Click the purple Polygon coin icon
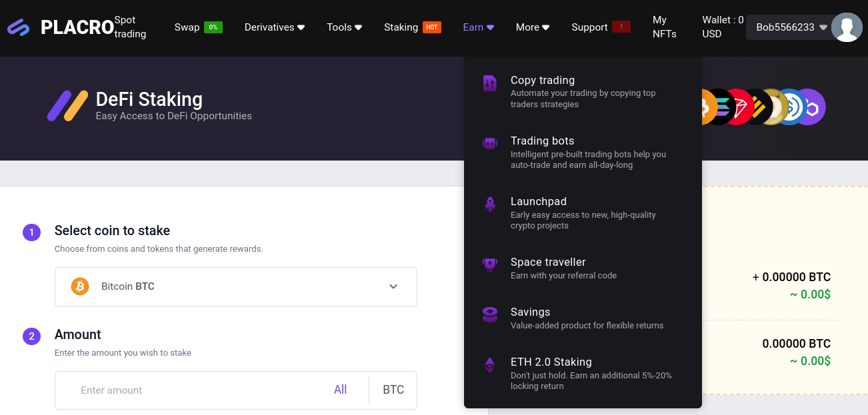The width and height of the screenshot is (868, 415). pyautogui.click(x=811, y=107)
